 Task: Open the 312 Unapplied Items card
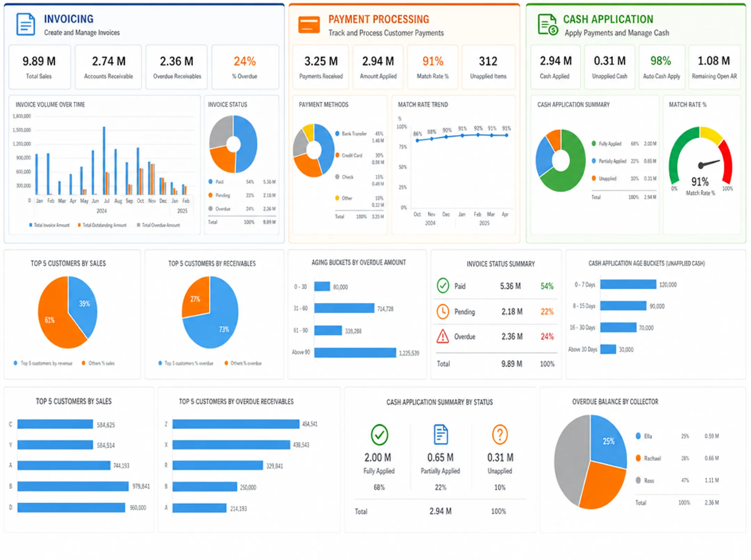pyautogui.click(x=488, y=67)
